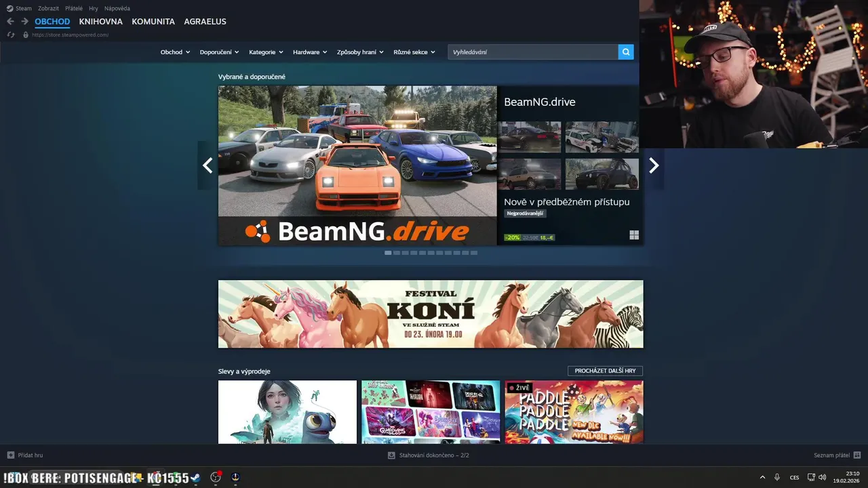The width and height of the screenshot is (868, 488).
Task: Click the ŽIVĚ live badge
Action: pyautogui.click(x=519, y=388)
